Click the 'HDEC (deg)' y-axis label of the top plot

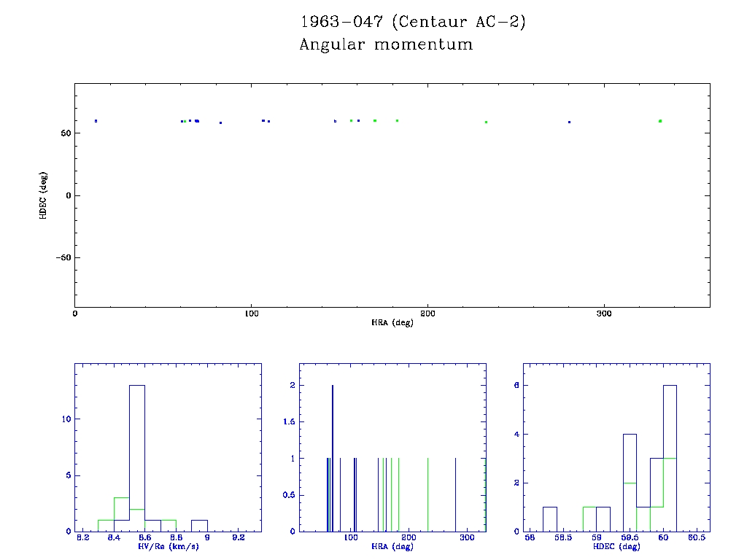tap(43, 195)
